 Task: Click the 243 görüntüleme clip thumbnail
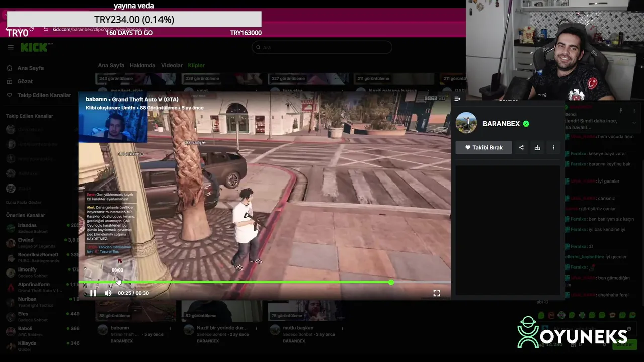pyautogui.click(x=135, y=79)
